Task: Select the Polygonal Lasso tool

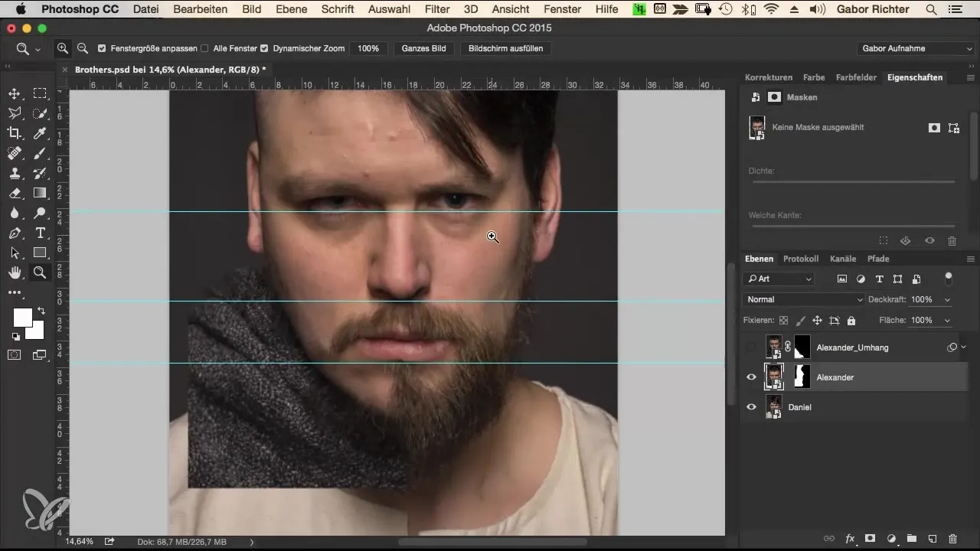Action: click(x=15, y=113)
